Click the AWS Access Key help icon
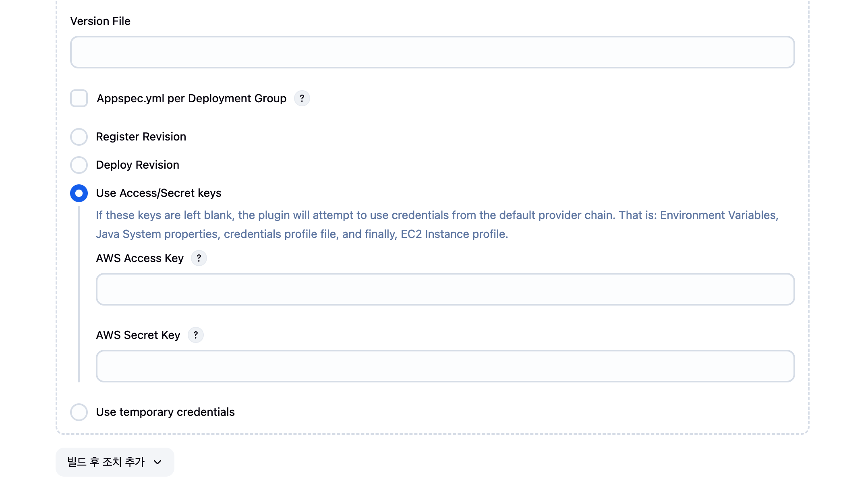The image size is (841, 504). (199, 258)
